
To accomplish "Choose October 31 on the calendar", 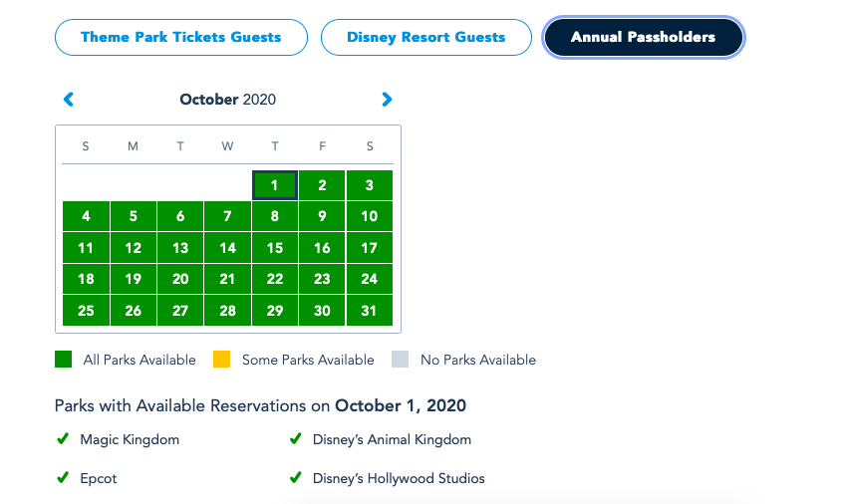I will point(370,310).
